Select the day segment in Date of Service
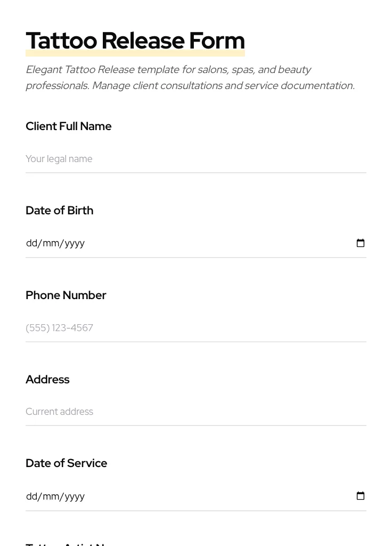The height and width of the screenshot is (546, 392). (31, 496)
